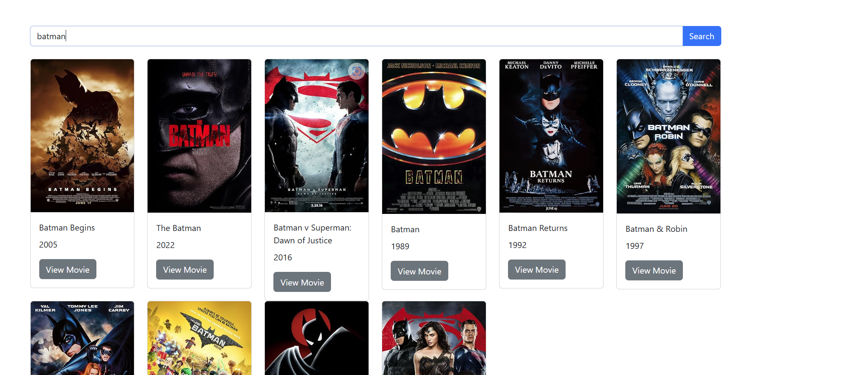Image resolution: width=868 pixels, height=375 pixels.
Task: Select the Batman Returns poster
Action: (x=551, y=136)
